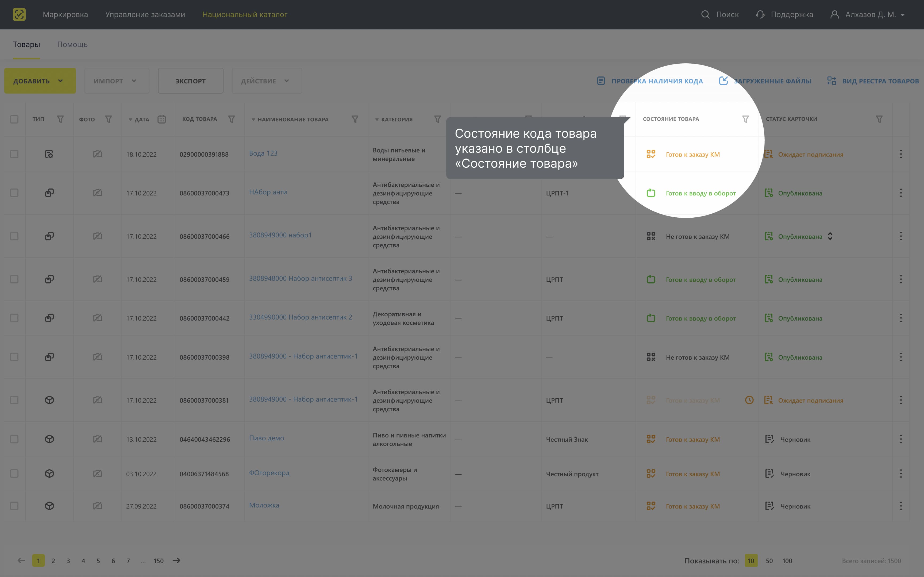Sort by the Категория column
The width and height of the screenshot is (924, 577).
point(394,120)
